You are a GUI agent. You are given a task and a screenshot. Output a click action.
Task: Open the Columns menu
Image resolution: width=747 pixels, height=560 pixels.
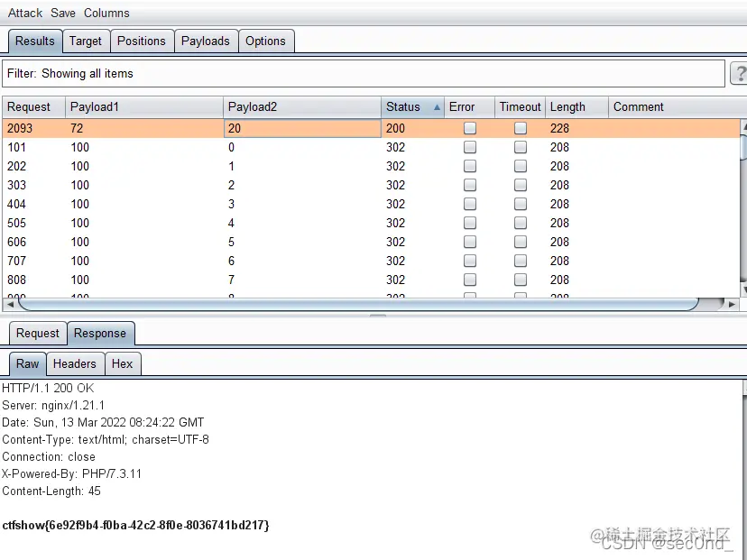tap(106, 13)
